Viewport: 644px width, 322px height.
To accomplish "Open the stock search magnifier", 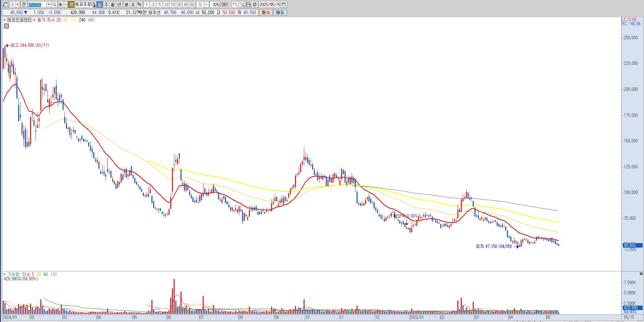I will (x=54, y=4).
